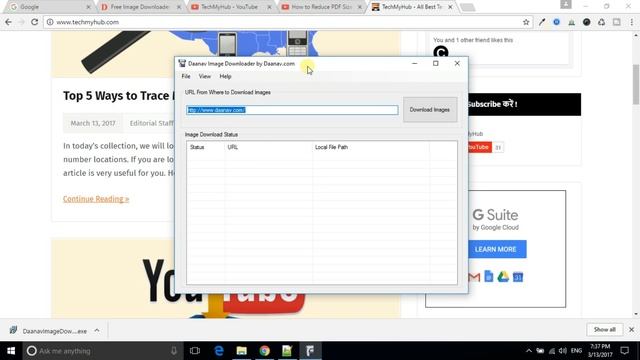Click the pen extension icon in Chrome toolbar
Viewport: 640px width, 360px height.
tap(542, 22)
